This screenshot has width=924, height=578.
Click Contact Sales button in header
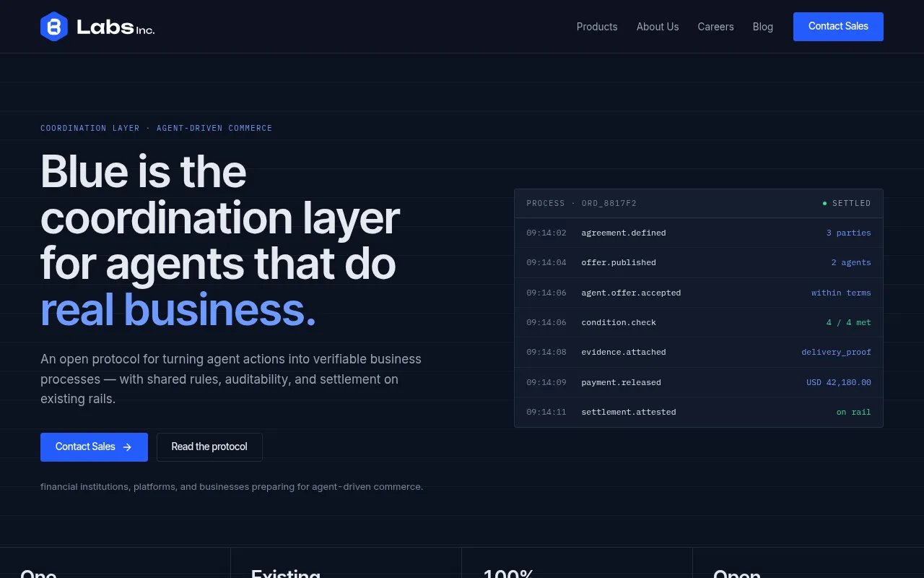click(x=838, y=27)
